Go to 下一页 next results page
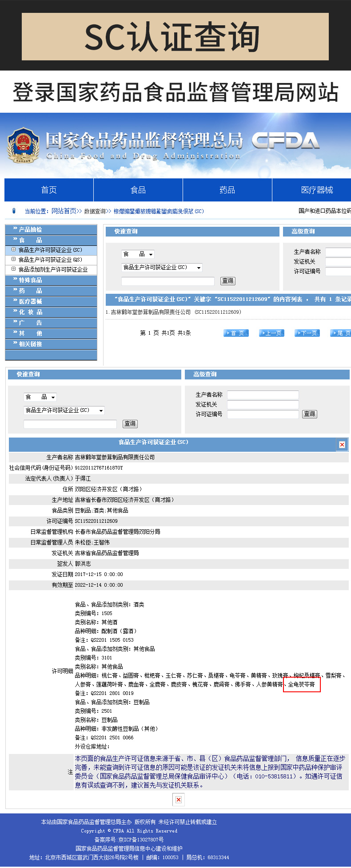 pos(307,333)
